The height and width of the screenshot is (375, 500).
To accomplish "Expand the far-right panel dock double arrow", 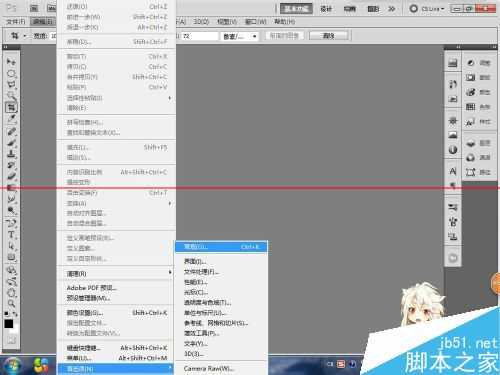I will click(494, 47).
